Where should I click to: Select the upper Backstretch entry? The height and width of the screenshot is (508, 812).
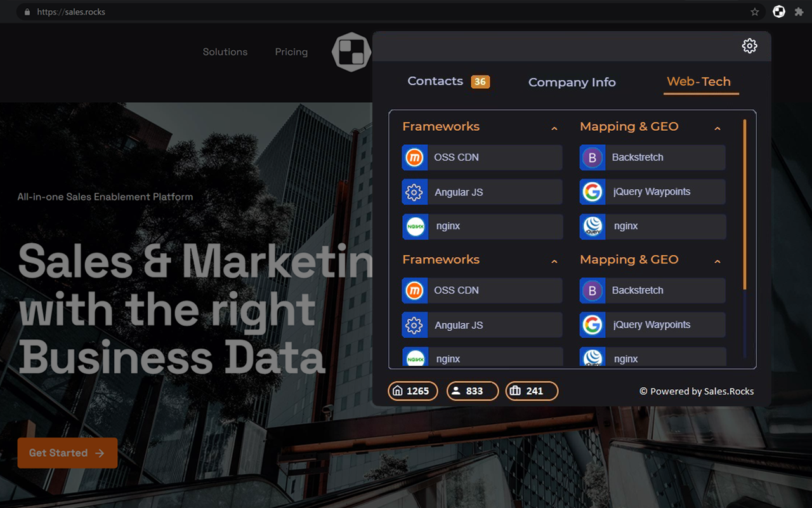pyautogui.click(x=652, y=157)
